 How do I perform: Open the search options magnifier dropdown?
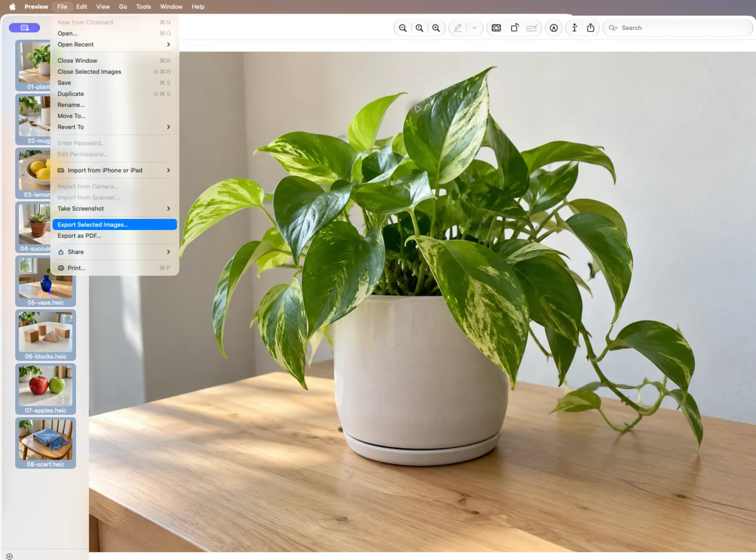click(x=613, y=28)
